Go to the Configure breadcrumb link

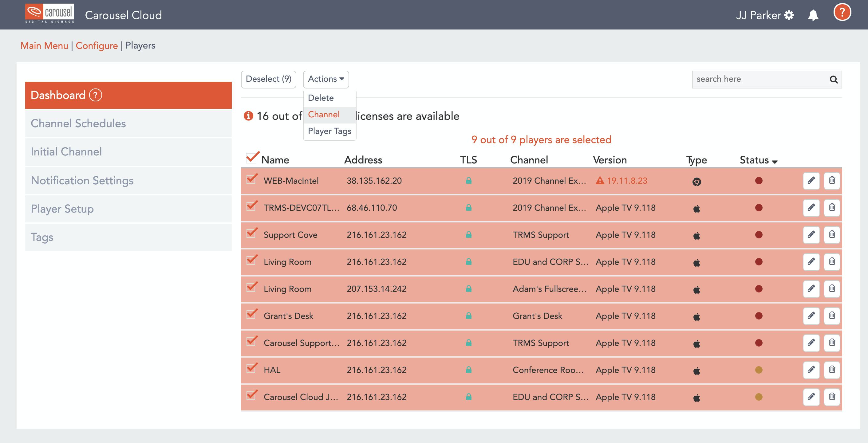click(97, 45)
